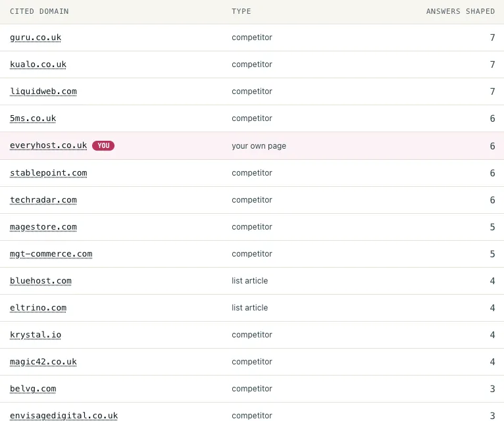The height and width of the screenshot is (421, 504).
Task: Follow the belvg.com link
Action: click(33, 389)
